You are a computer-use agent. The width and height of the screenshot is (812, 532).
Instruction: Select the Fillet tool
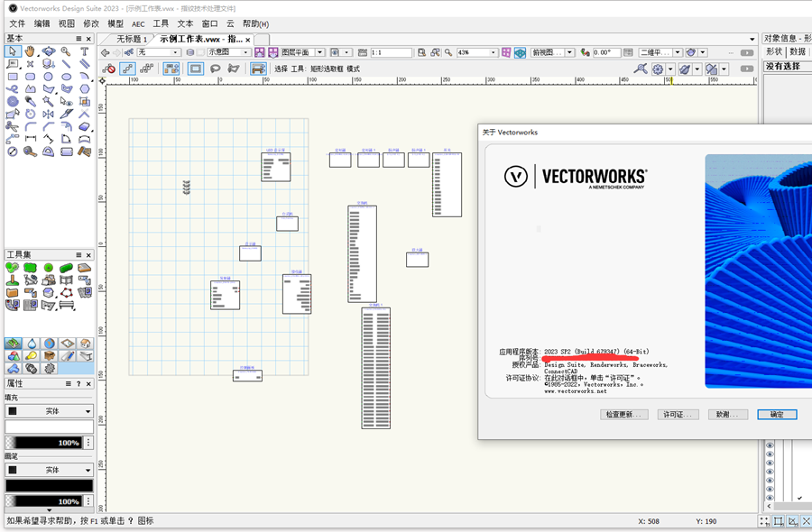click(x=30, y=126)
